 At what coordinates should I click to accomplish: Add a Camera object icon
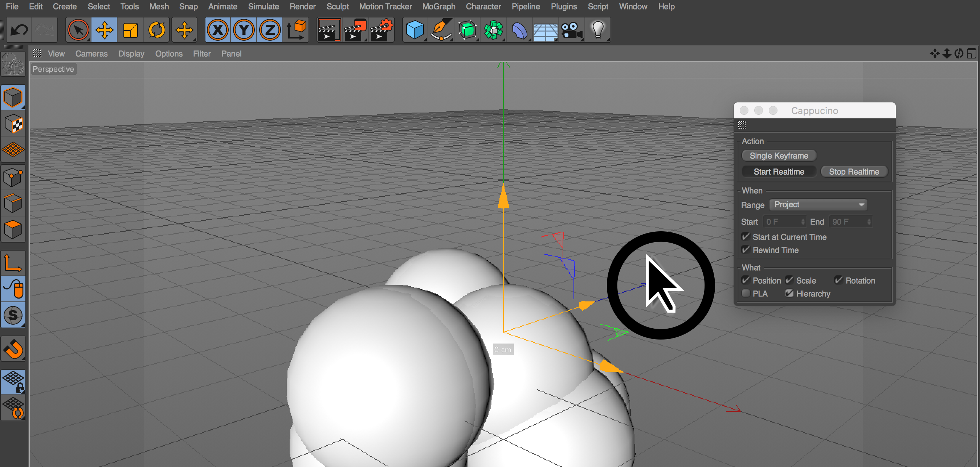coord(571,30)
